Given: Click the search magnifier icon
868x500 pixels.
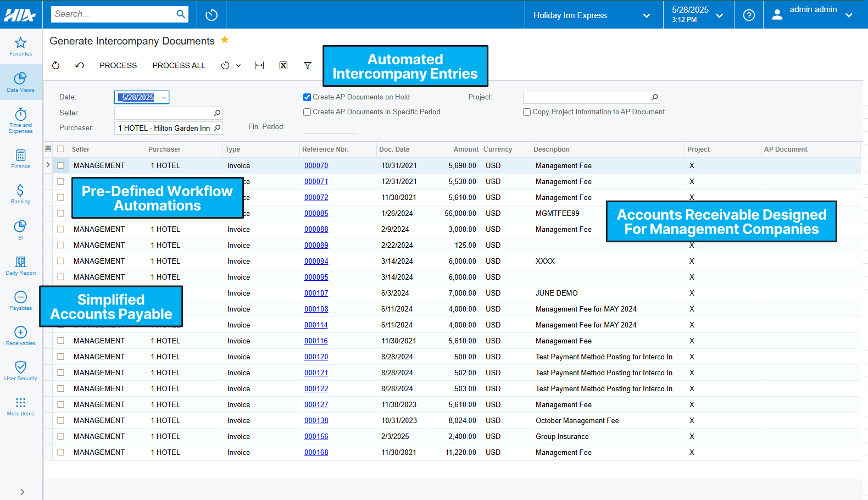Looking at the screenshot, I should (181, 14).
